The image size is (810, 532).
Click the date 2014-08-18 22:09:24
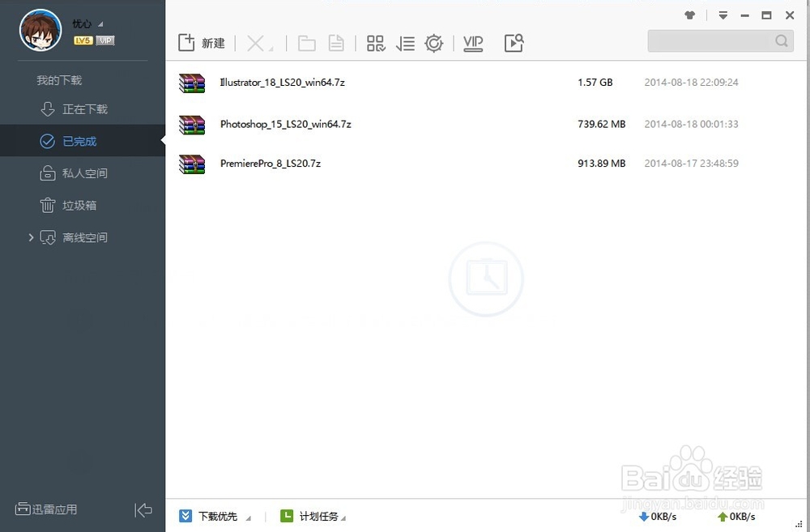691,82
